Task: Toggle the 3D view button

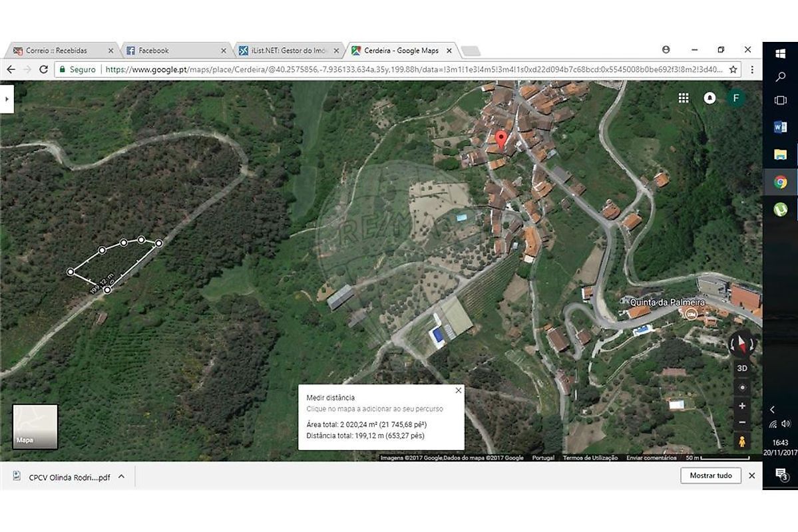Action: click(742, 368)
